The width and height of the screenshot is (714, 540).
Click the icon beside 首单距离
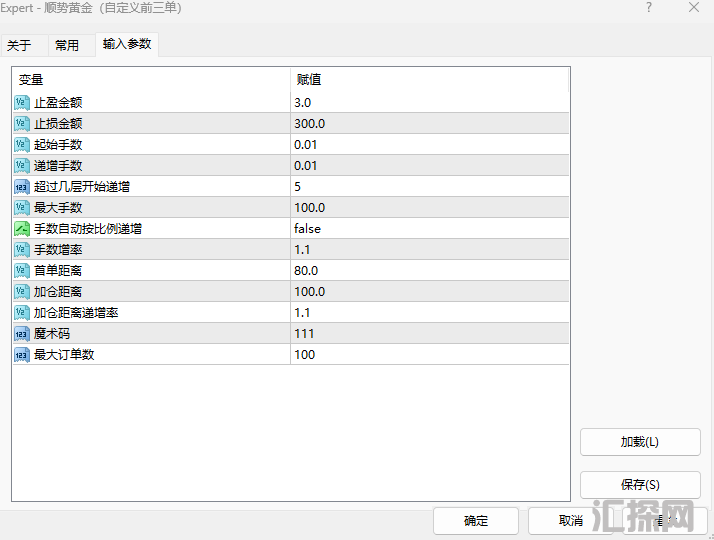tap(22, 270)
